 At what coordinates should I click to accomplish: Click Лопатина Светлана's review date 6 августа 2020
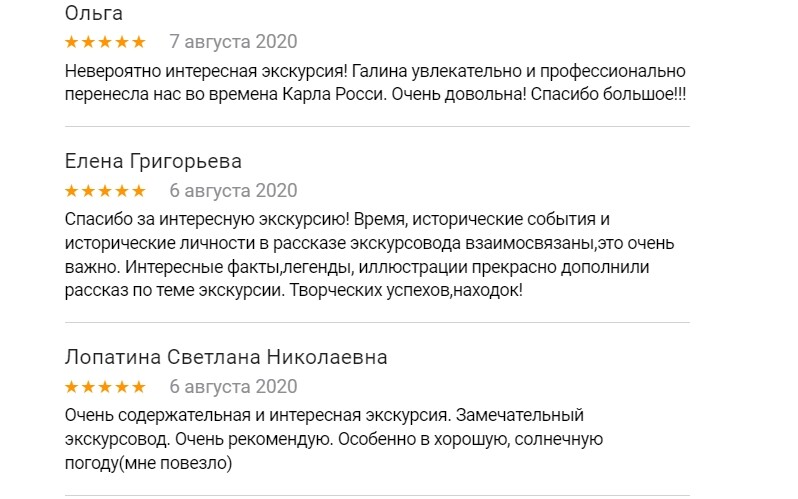(233, 386)
